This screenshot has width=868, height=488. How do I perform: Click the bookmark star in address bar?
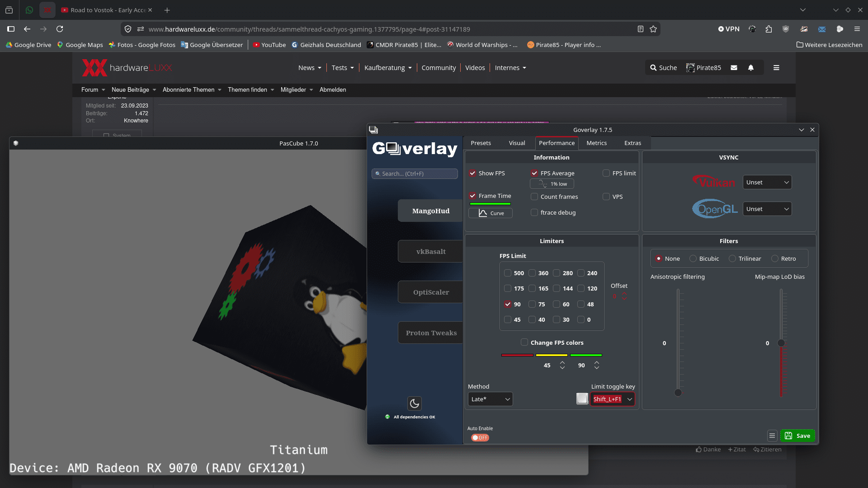coord(653,29)
